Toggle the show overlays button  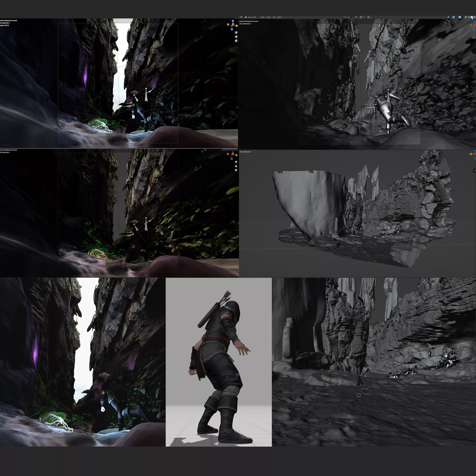[x=460, y=17]
